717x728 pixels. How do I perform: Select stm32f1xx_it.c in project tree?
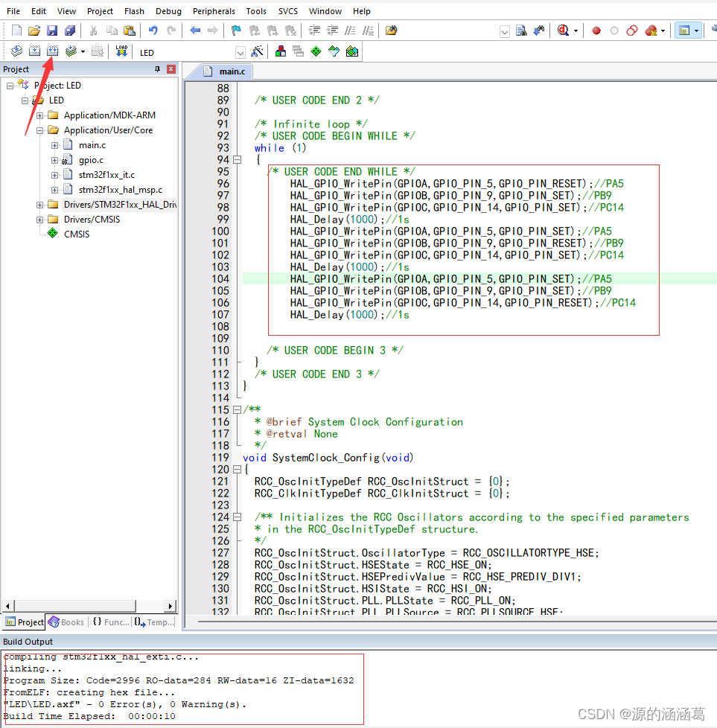click(x=106, y=175)
